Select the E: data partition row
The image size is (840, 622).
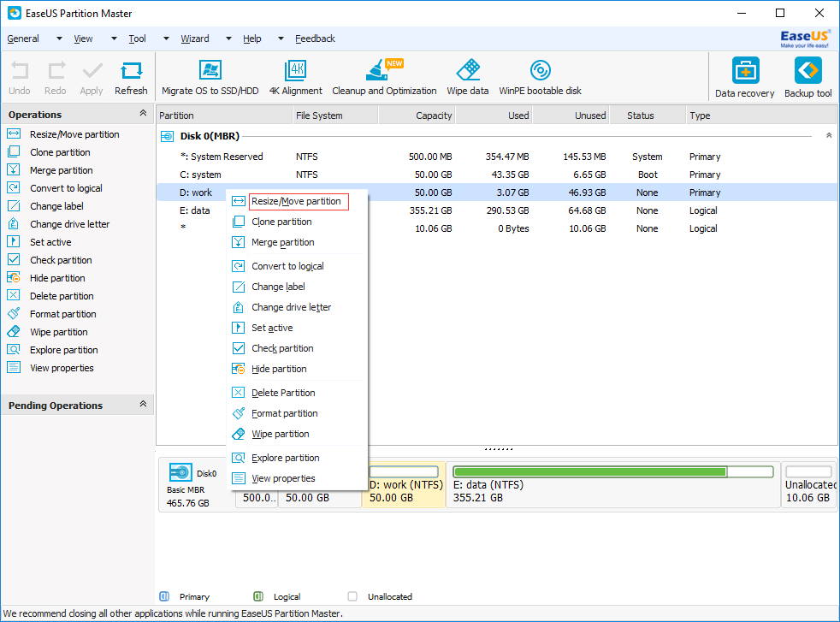click(x=497, y=210)
